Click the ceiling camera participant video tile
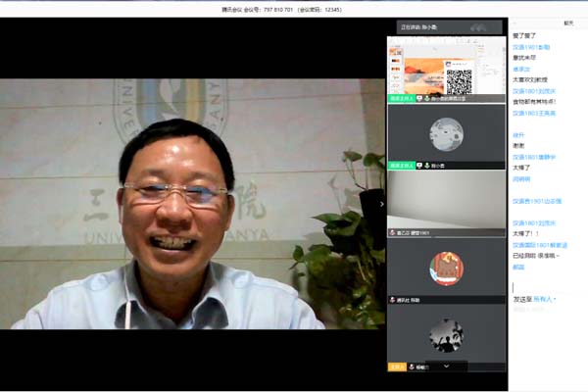Viewport: 588px width, 392px height. coord(447,201)
